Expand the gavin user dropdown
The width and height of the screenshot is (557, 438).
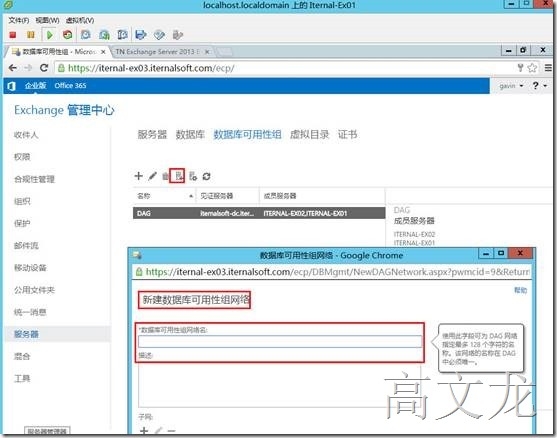[x=511, y=86]
